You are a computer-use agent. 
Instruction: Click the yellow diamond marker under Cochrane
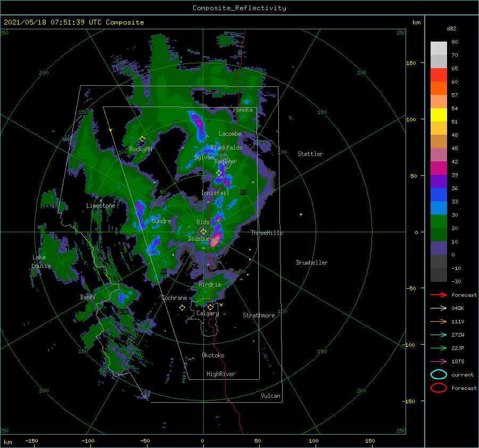[x=182, y=308]
